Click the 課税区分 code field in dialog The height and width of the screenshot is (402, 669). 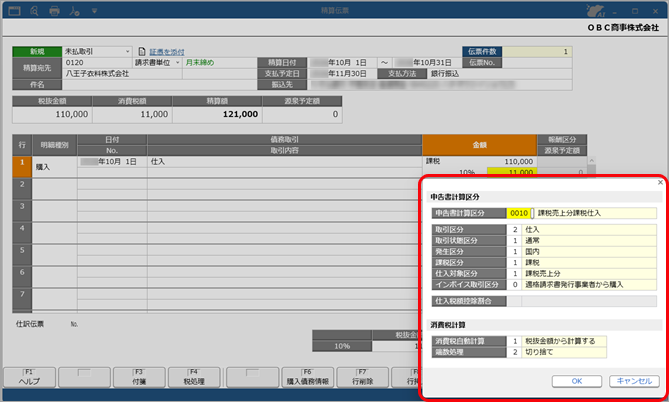(514, 262)
